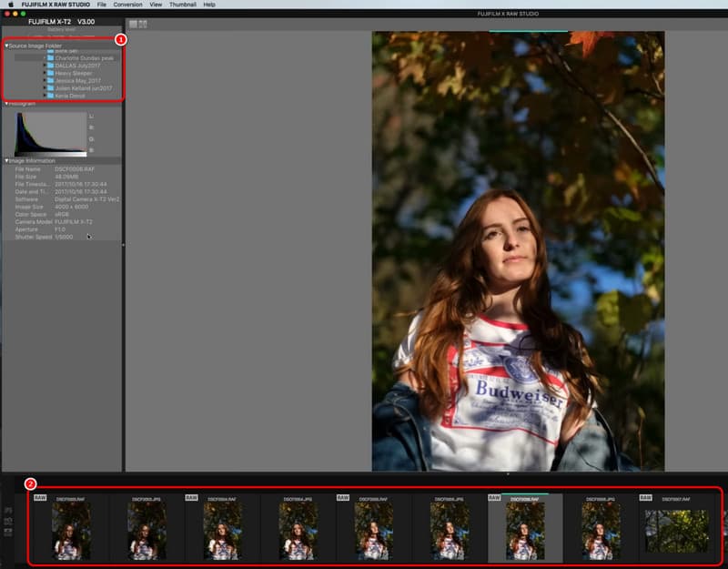Click the Jessica May 2017 folder icon
This screenshot has height=569, width=728.
(51, 80)
